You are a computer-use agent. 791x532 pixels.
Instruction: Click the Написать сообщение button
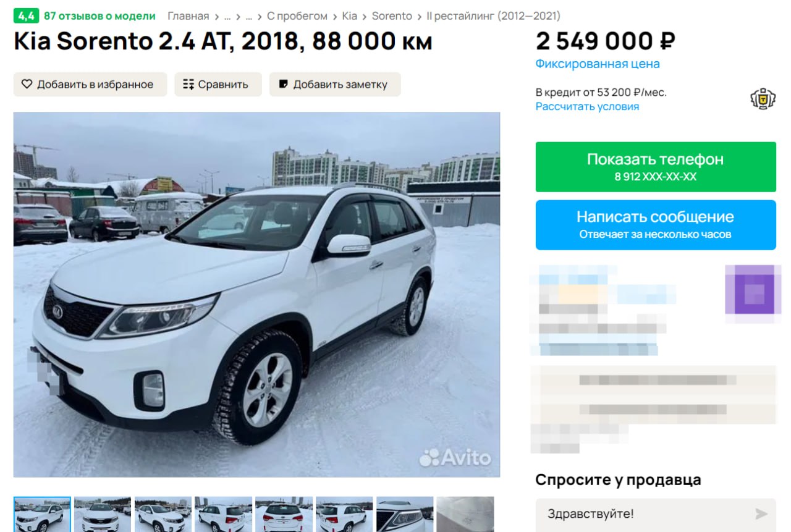(656, 225)
